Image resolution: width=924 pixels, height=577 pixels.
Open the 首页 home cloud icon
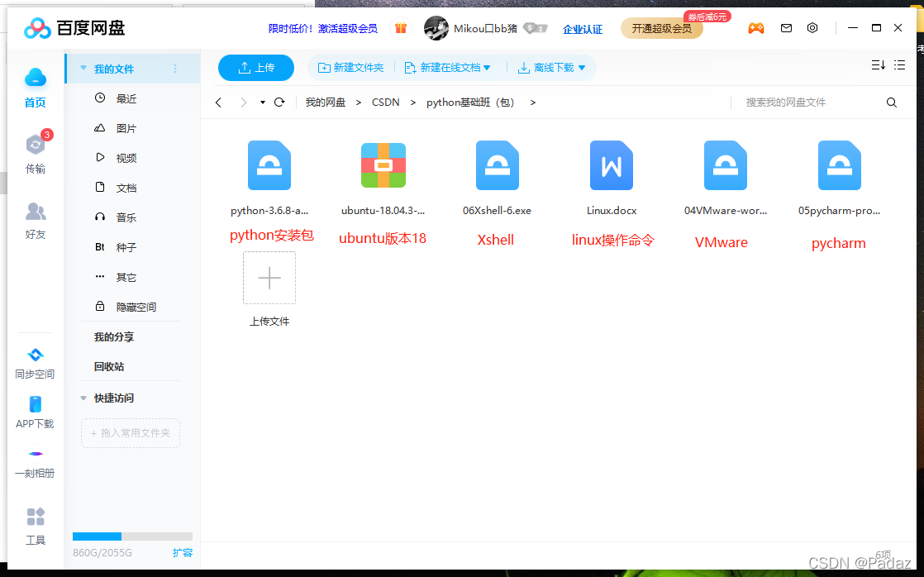click(36, 77)
